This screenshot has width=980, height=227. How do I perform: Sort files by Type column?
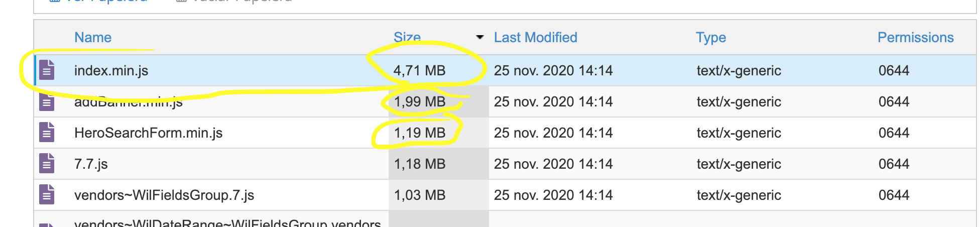tap(711, 38)
